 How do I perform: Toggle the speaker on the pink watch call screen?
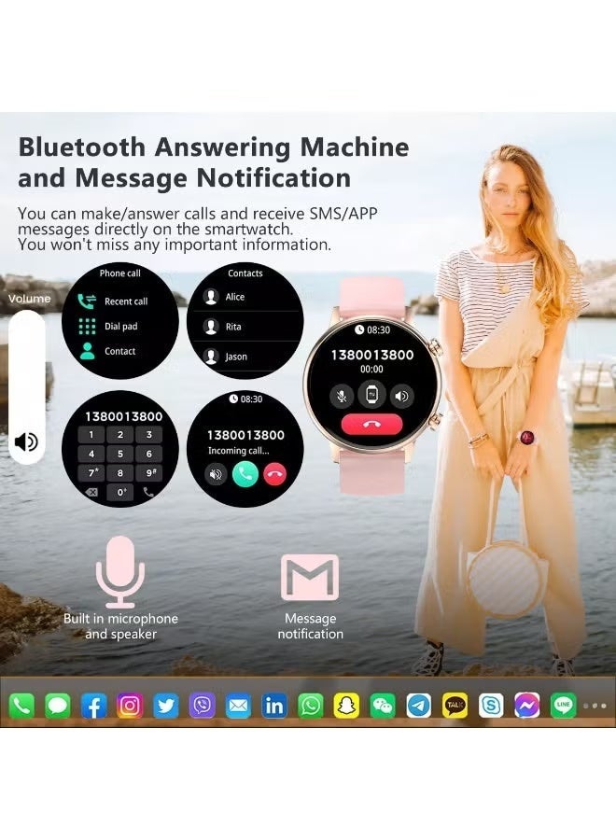[401, 395]
